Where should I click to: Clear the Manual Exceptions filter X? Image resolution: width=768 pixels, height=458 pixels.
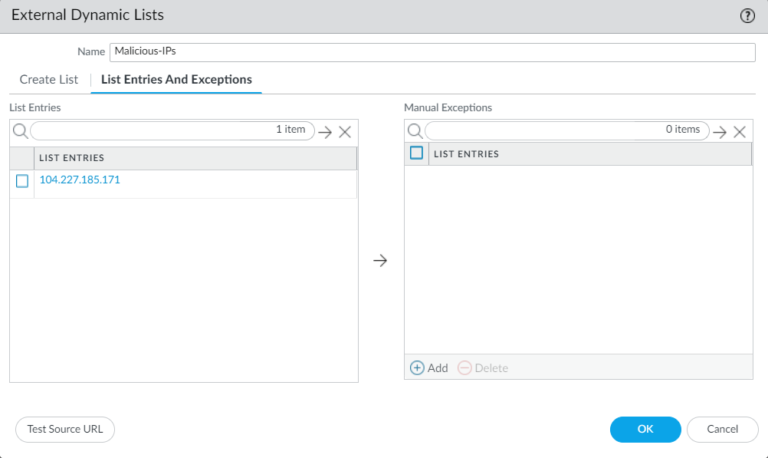[740, 132]
